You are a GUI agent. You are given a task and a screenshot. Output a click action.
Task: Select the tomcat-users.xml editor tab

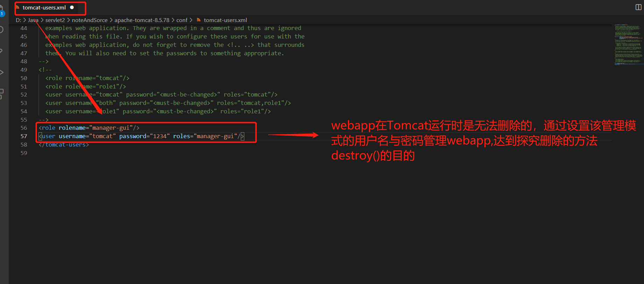(44, 7)
